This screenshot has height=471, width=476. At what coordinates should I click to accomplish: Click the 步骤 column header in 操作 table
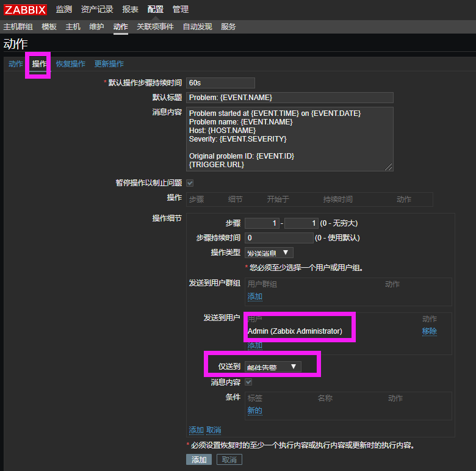click(x=197, y=200)
